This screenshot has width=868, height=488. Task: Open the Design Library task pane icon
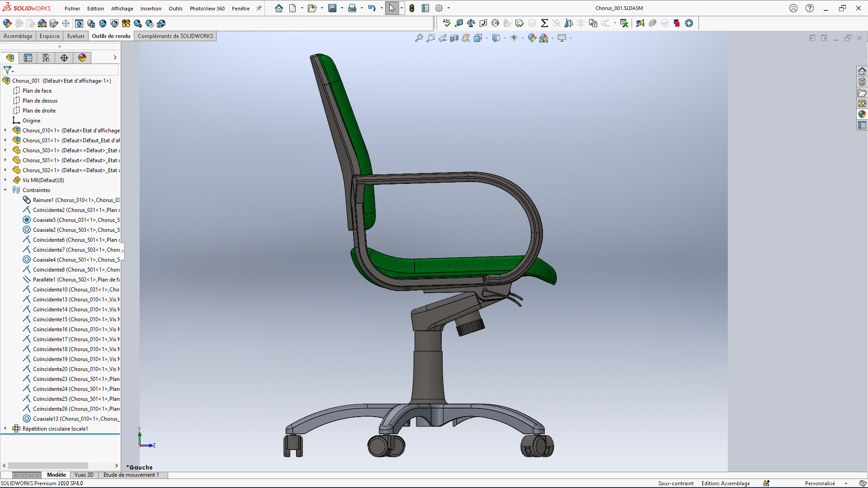point(862,82)
